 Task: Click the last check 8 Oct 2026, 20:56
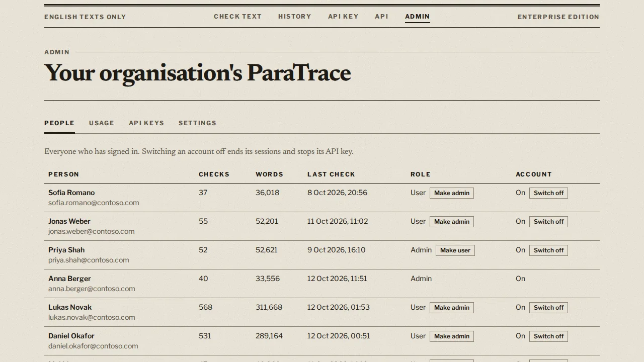338,193
